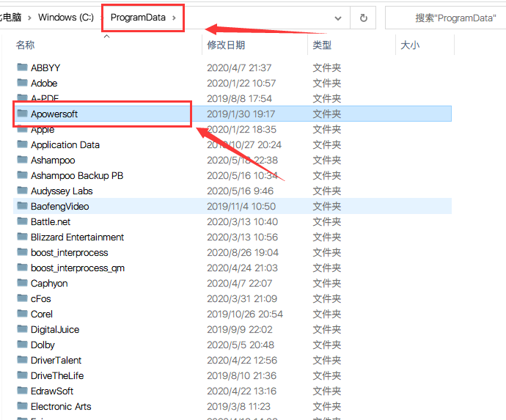
Task: Click the DriverTalent folder icon
Action: pyautogui.click(x=22, y=359)
